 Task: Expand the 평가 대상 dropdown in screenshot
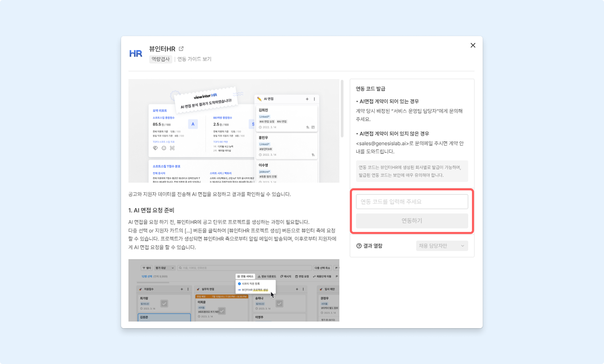tap(164, 268)
